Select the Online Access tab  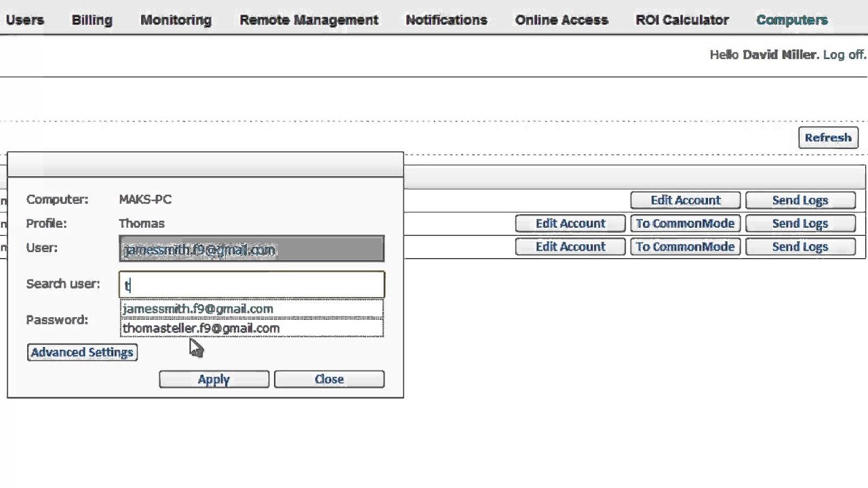tap(561, 20)
